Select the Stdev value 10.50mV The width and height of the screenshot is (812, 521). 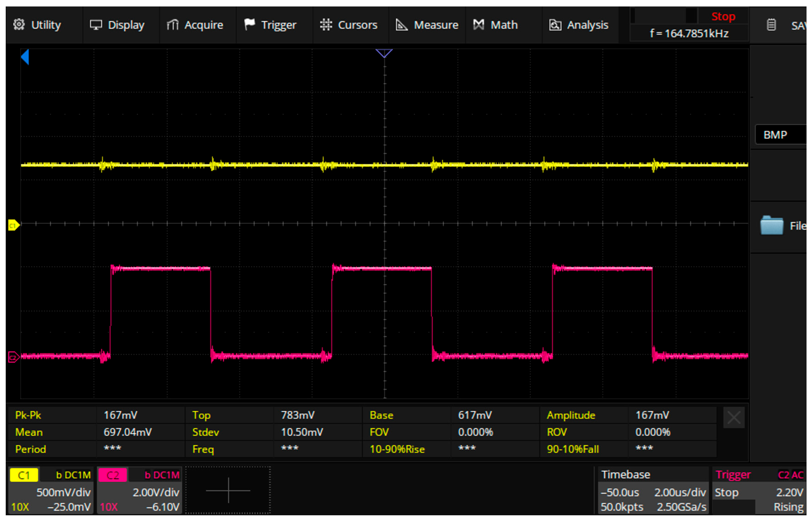[x=302, y=432]
